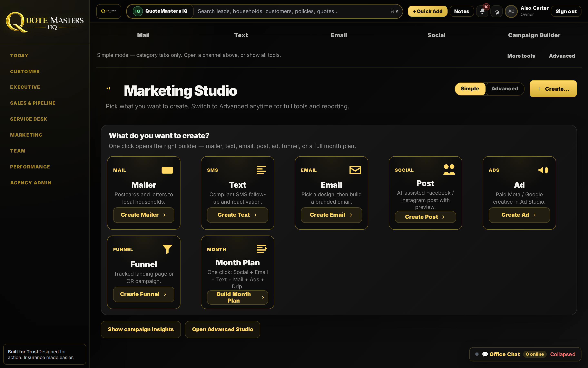Click the SMS card text lines icon
588x368 pixels.
tap(261, 170)
